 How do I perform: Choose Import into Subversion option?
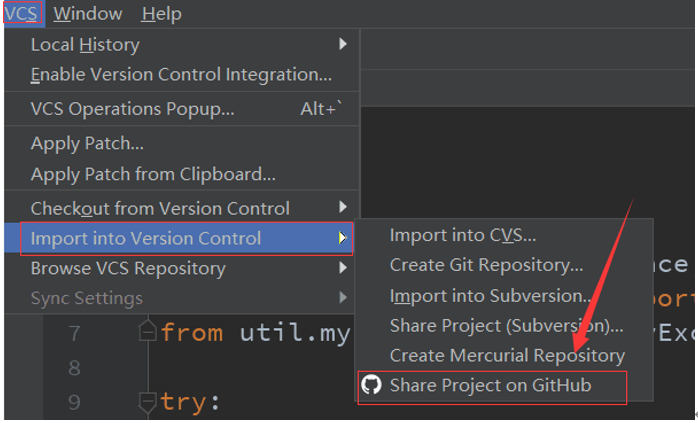tap(490, 296)
